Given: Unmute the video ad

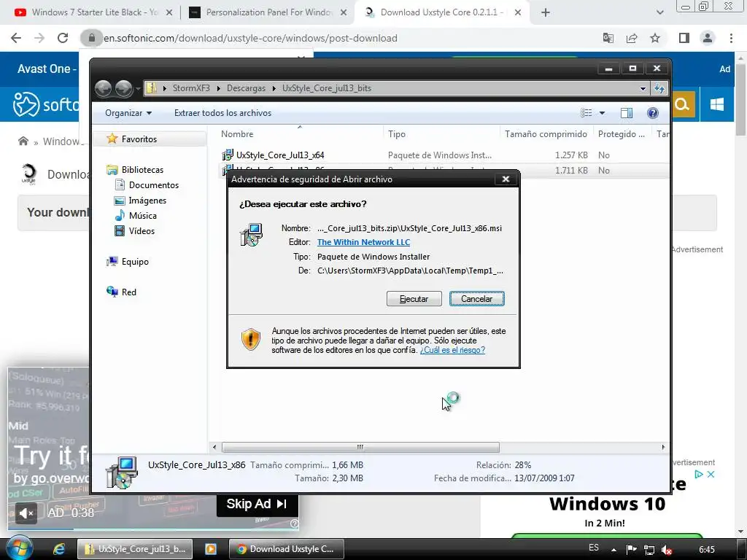Looking at the screenshot, I should pyautogui.click(x=26, y=513).
